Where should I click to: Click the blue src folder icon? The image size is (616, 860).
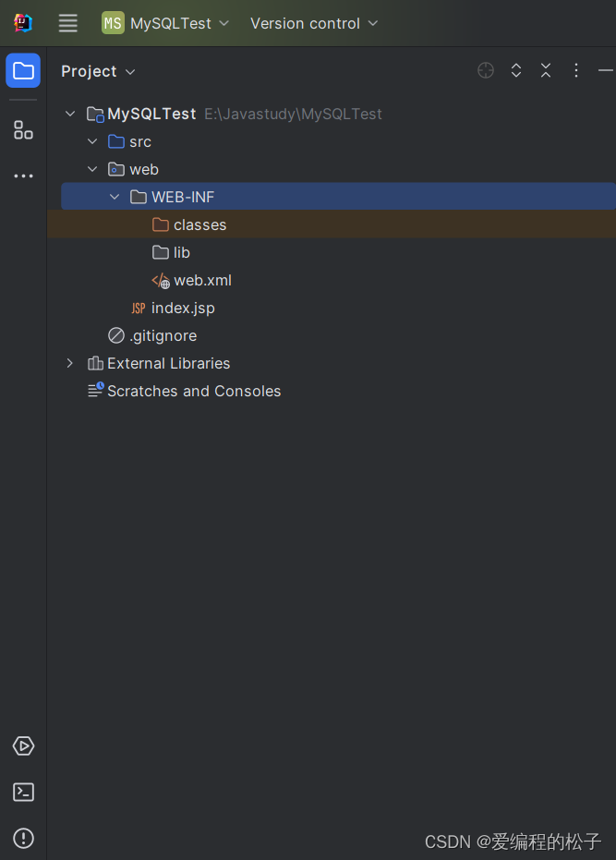coord(116,141)
